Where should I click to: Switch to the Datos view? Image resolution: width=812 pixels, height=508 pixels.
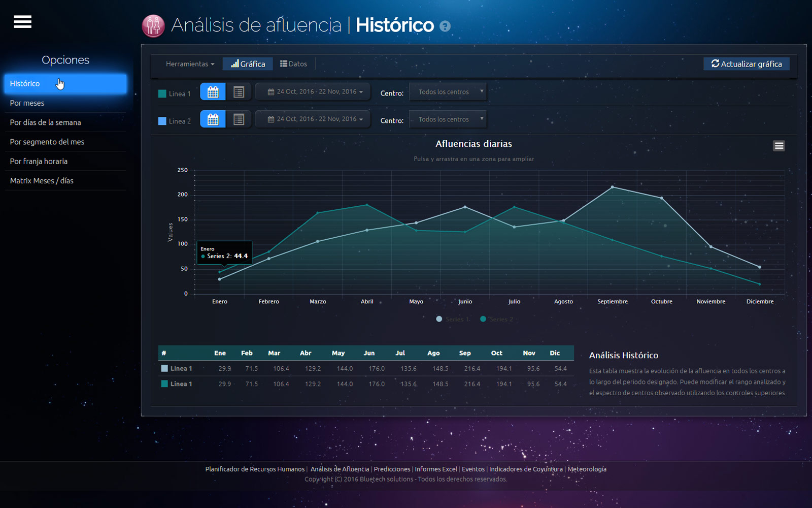[294, 64]
